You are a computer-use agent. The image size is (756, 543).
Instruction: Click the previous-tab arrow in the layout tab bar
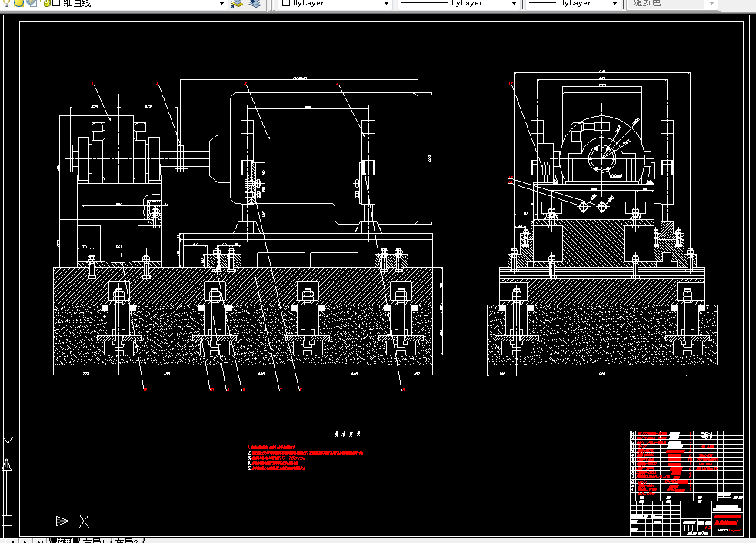point(11,541)
